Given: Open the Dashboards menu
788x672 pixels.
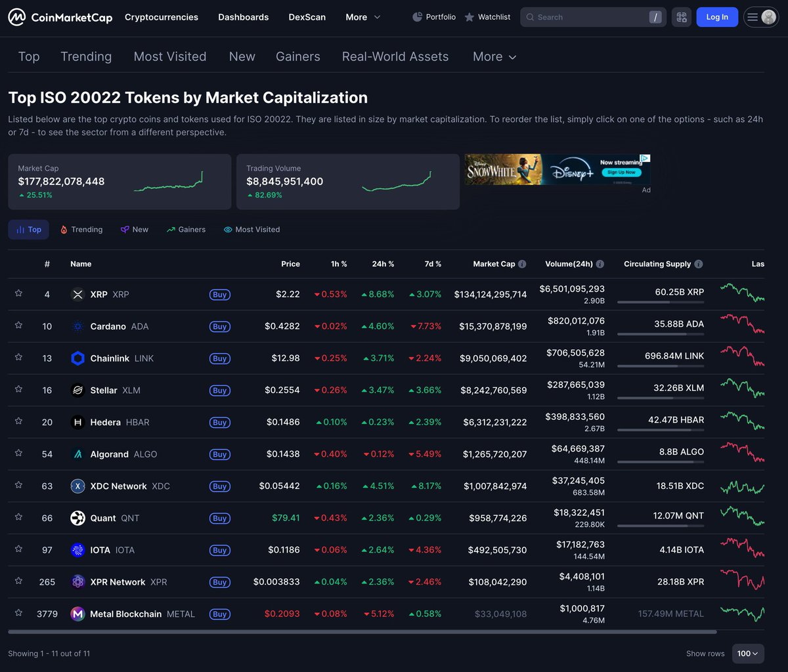Looking at the screenshot, I should tap(244, 17).
